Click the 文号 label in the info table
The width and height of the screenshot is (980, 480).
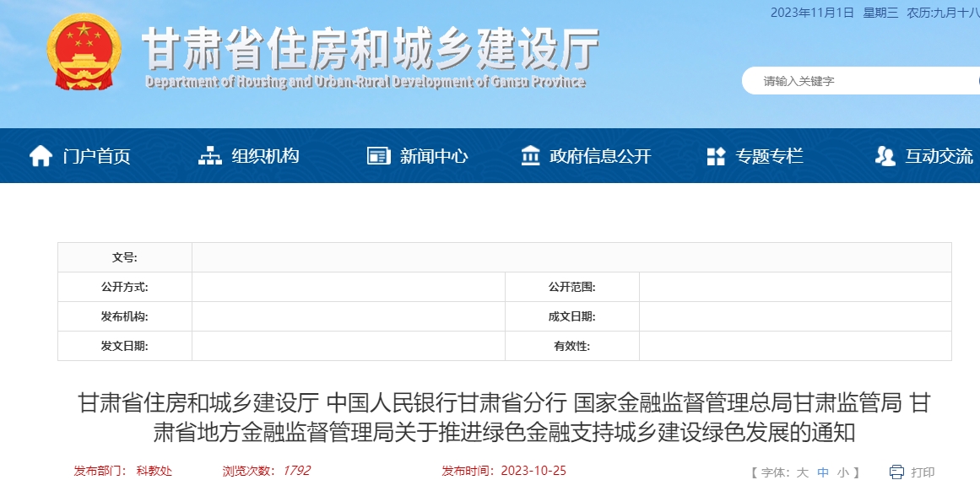click(x=124, y=257)
